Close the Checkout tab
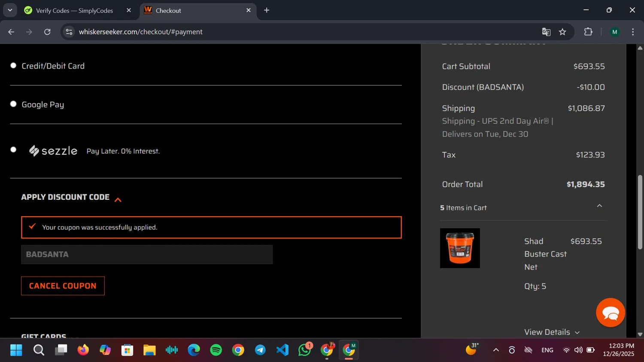 (x=248, y=10)
